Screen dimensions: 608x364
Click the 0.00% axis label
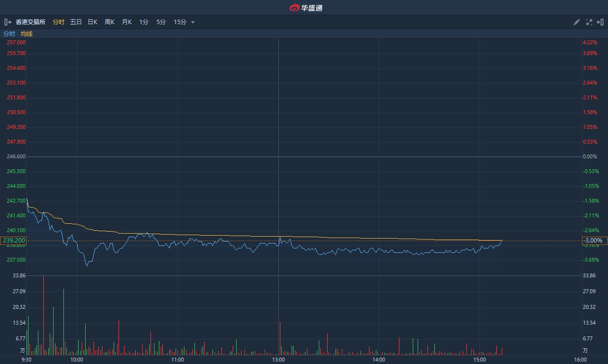(x=590, y=156)
